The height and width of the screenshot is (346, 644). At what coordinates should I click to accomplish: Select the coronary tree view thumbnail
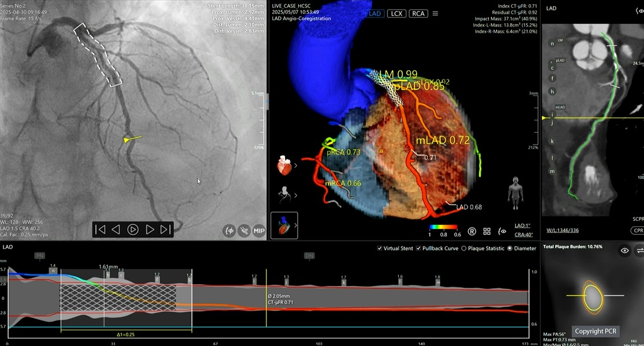pyautogui.click(x=284, y=195)
